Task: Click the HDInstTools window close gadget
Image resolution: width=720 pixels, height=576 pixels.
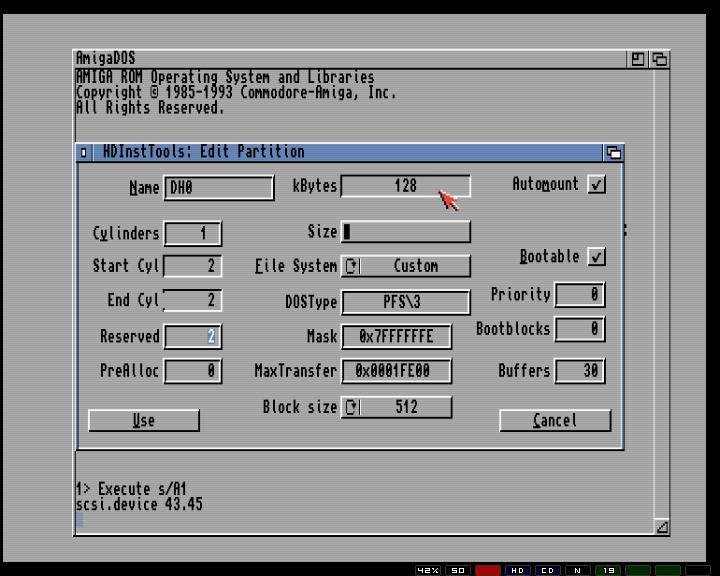Action: click(x=84, y=152)
